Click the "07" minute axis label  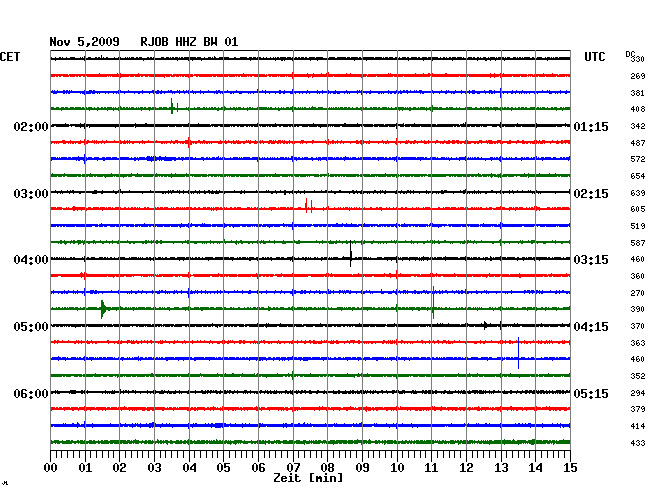pyautogui.click(x=293, y=468)
